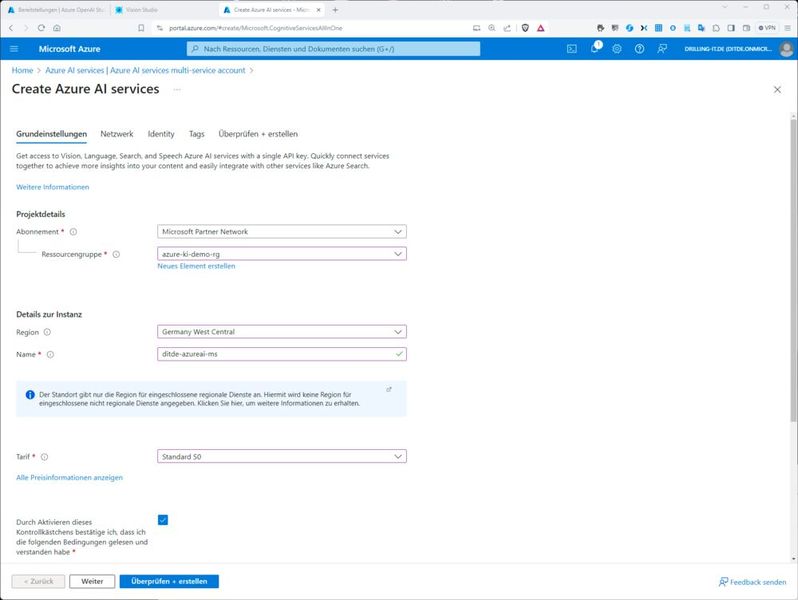Image resolution: width=798 pixels, height=600 pixels.
Task: Open Alle Preisinformationen anzeigen link
Action: (69, 477)
